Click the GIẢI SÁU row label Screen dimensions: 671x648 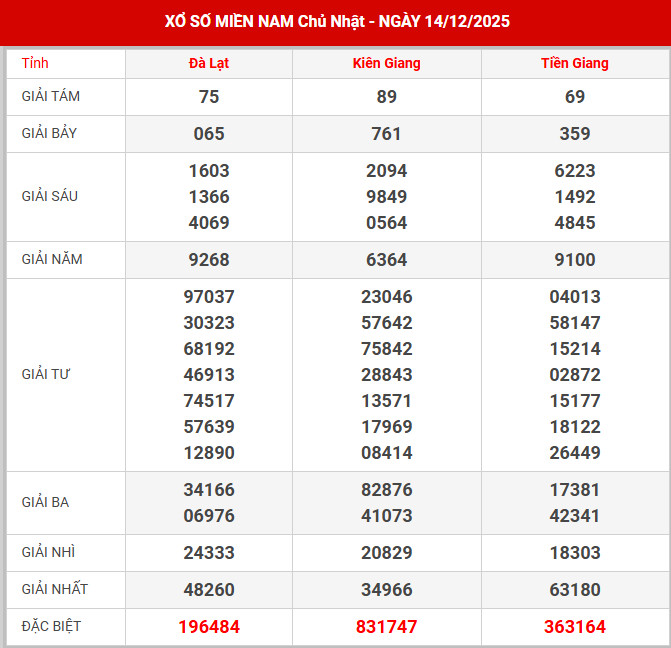pos(50,196)
